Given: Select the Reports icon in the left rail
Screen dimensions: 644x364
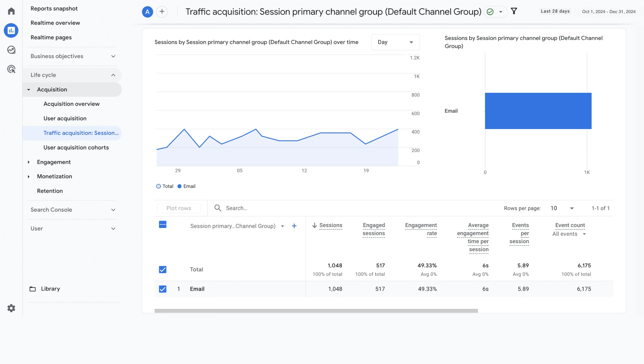Looking at the screenshot, I should click(x=11, y=30).
